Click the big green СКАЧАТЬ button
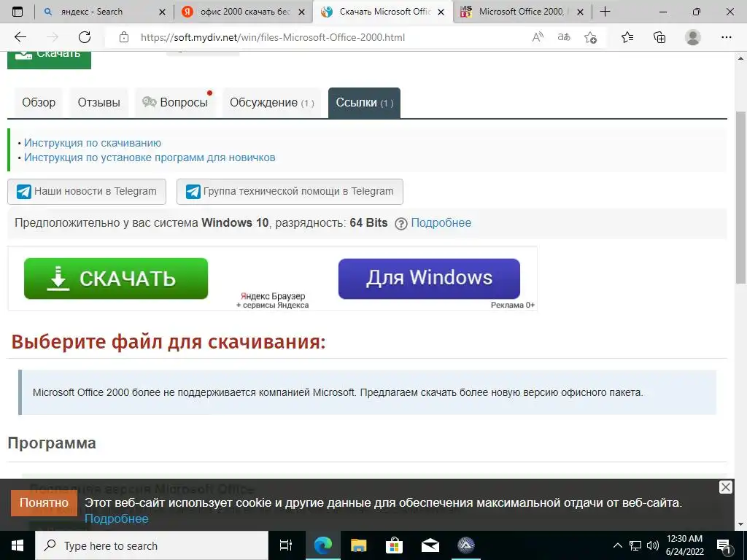Image resolution: width=747 pixels, height=560 pixels. tap(116, 279)
